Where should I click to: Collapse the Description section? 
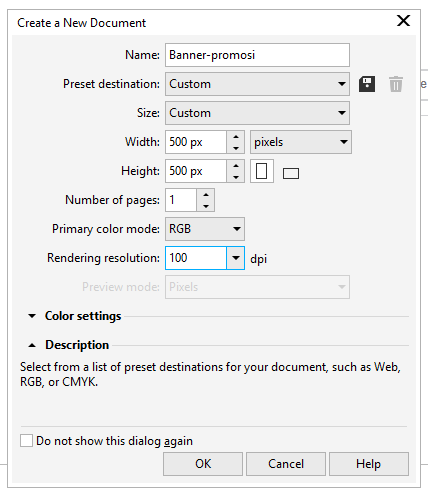32,345
